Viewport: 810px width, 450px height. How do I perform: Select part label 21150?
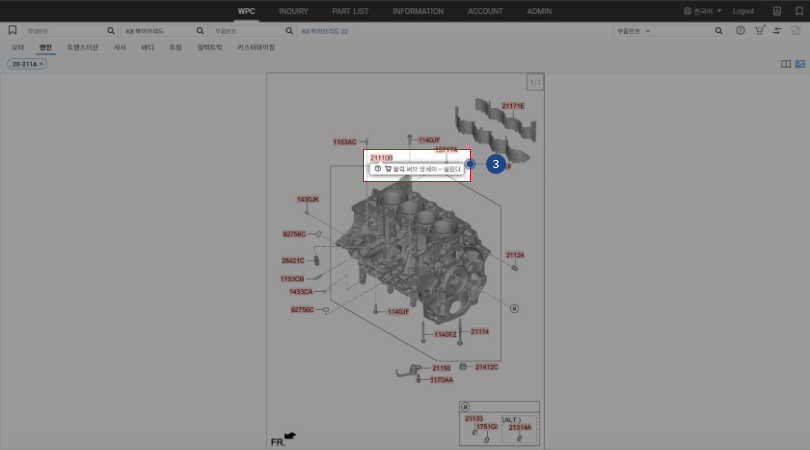tap(442, 368)
